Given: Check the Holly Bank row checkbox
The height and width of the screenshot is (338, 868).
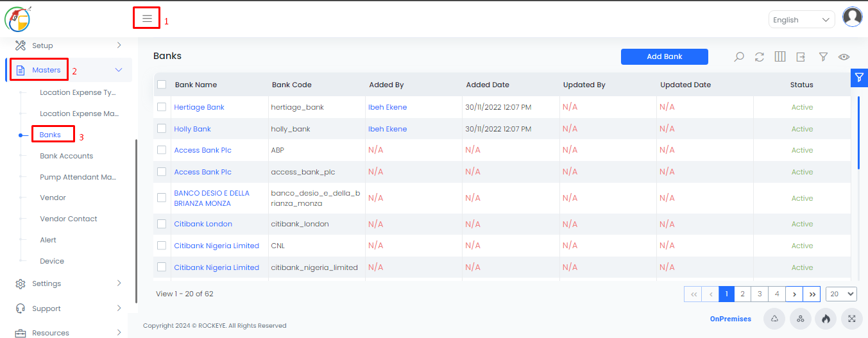Looking at the screenshot, I should (162, 129).
